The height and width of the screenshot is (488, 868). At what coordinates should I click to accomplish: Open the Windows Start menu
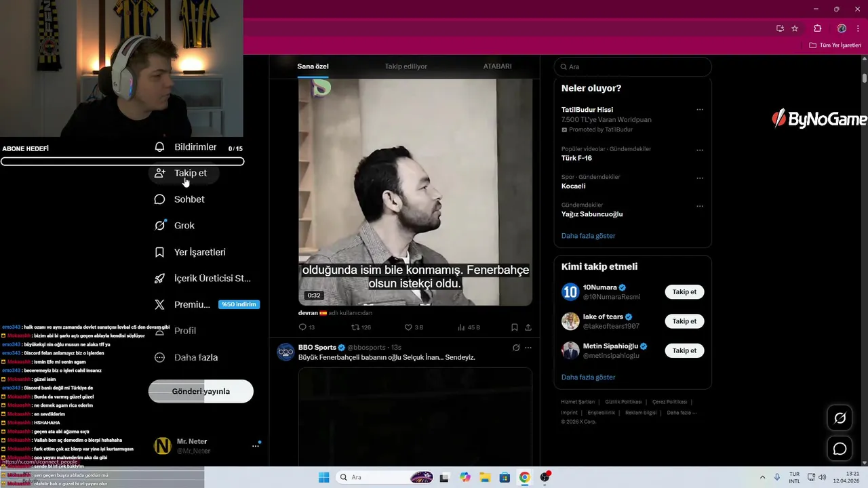click(x=324, y=477)
